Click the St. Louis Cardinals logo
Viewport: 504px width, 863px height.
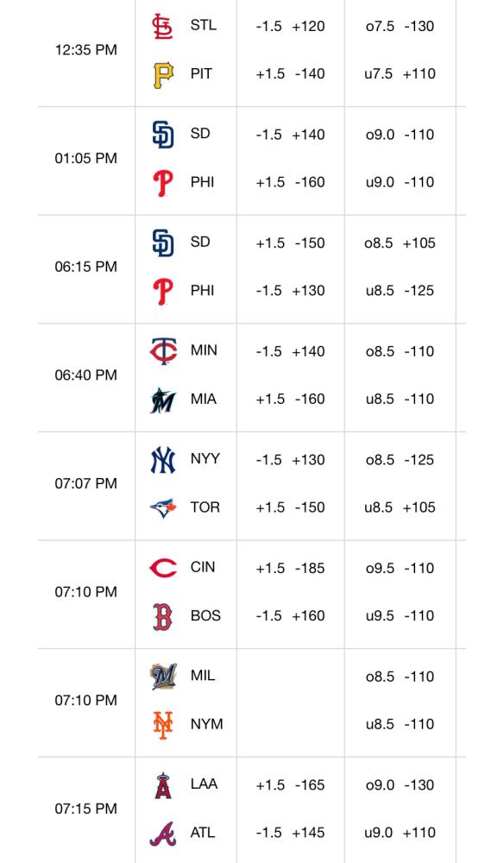click(x=163, y=27)
